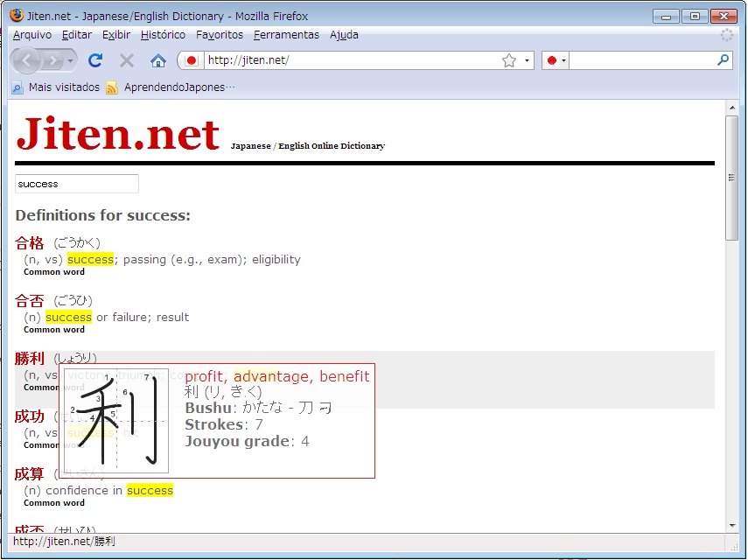Open the Ferramentas menu

(x=286, y=35)
